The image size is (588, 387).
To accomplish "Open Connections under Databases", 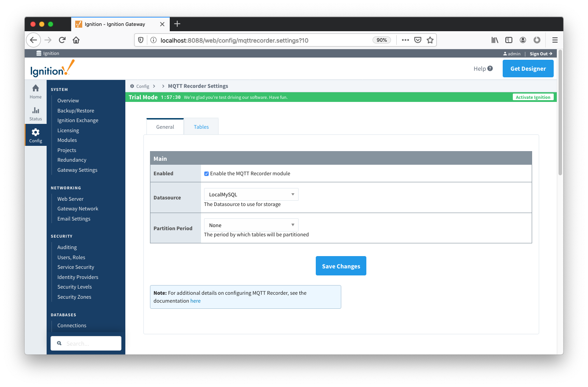I will 72,326.
